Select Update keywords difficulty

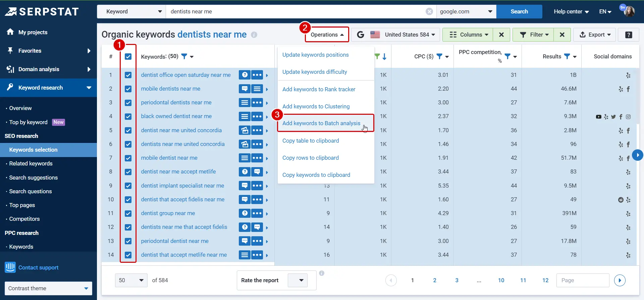click(315, 72)
